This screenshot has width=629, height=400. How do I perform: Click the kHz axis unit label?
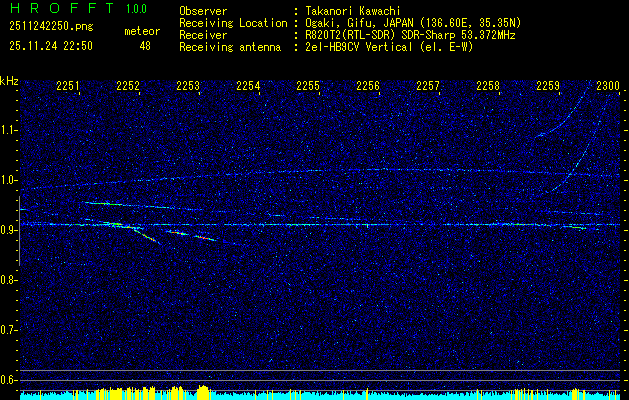pos(9,81)
